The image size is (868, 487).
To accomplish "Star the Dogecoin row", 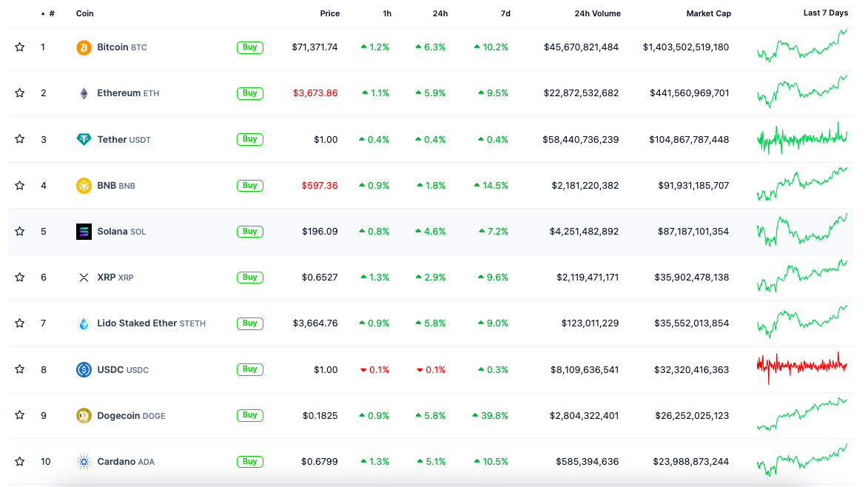I will tap(20, 415).
